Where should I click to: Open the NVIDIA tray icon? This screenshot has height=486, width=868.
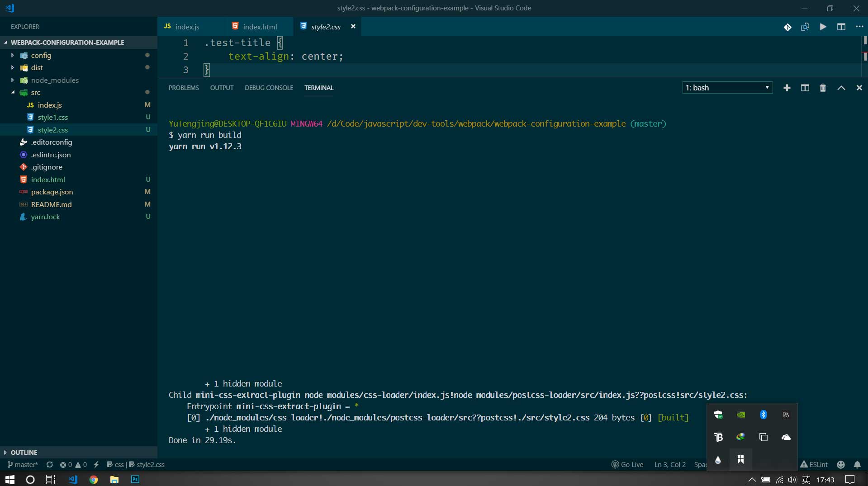(x=741, y=415)
